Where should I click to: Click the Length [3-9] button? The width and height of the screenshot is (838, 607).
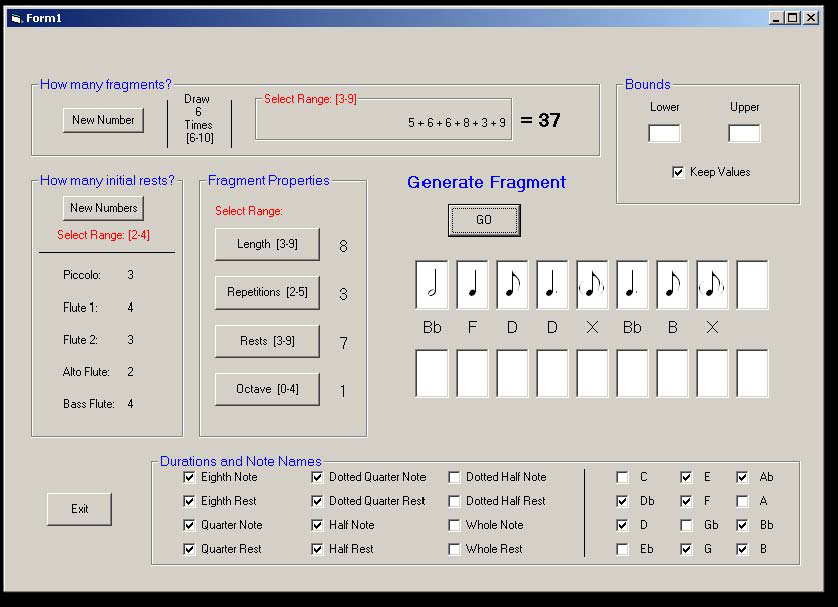(x=267, y=244)
